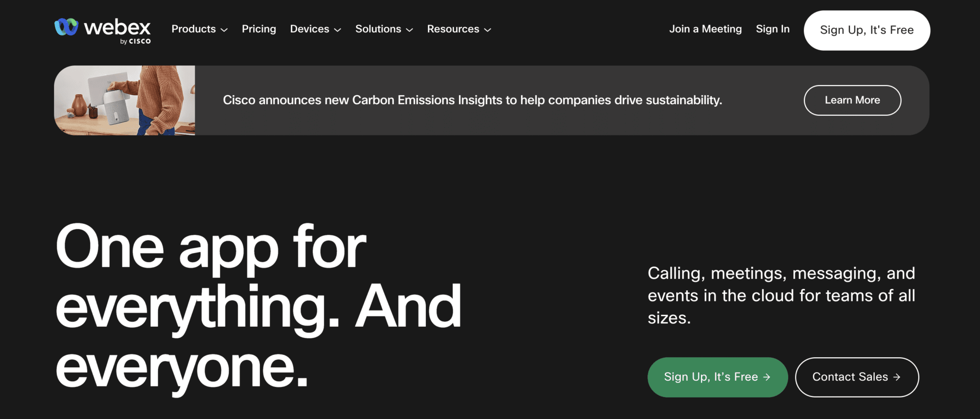
Task: Open the Resources menu label
Action: 453,29
